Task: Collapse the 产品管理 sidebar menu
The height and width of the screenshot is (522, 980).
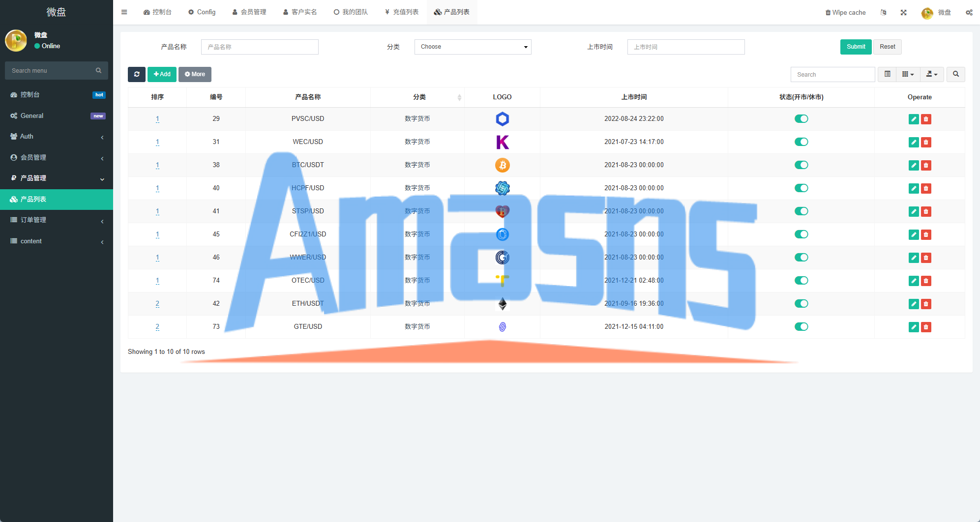Action: (x=57, y=178)
